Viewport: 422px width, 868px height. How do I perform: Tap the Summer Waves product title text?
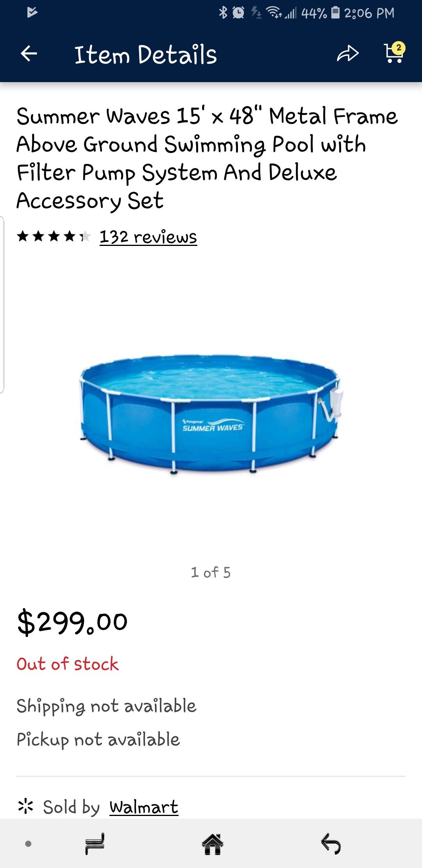point(207,158)
